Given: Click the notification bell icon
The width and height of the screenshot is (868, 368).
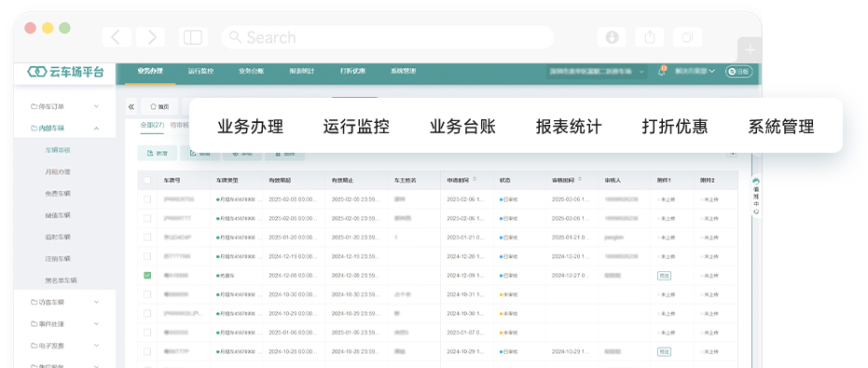Looking at the screenshot, I should [662, 72].
